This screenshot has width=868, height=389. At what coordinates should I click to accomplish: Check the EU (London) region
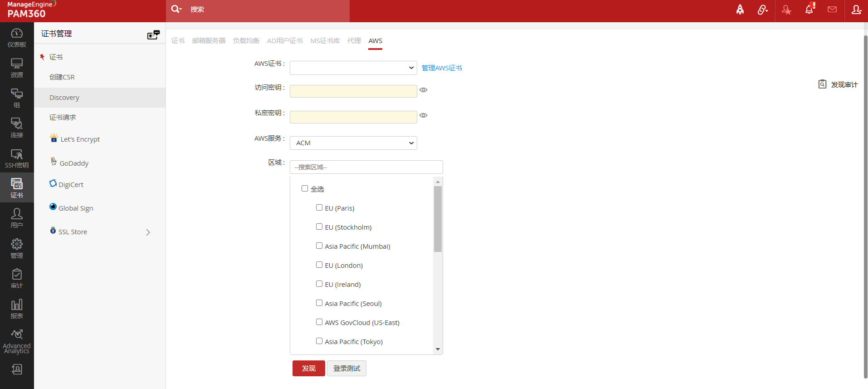[x=319, y=265]
